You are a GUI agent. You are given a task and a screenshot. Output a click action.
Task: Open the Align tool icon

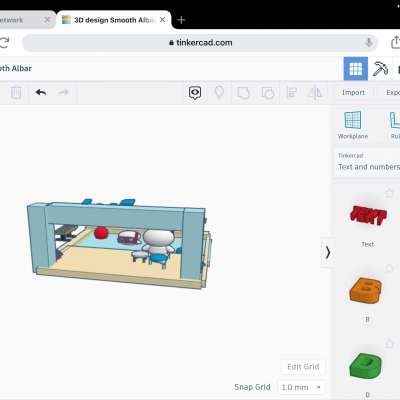[x=292, y=93]
